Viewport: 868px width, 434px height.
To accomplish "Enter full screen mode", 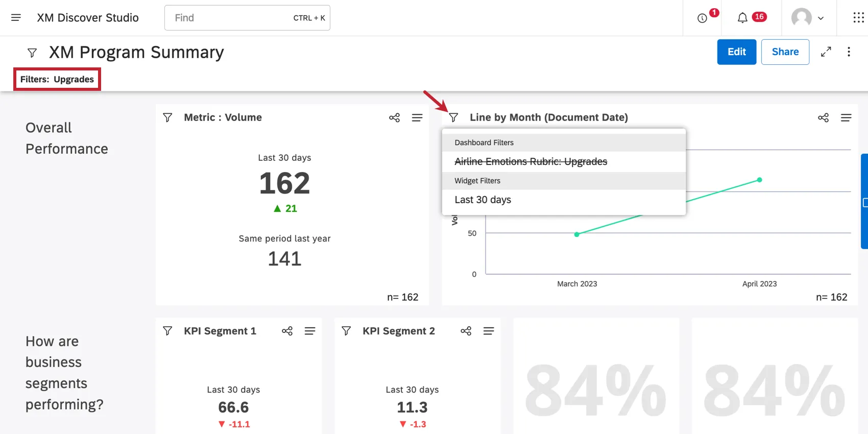I will click(826, 52).
